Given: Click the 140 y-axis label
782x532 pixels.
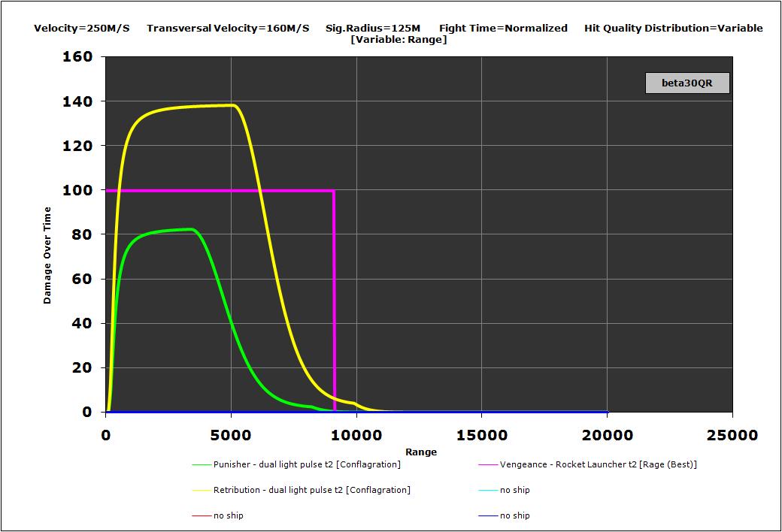Looking at the screenshot, I should coord(77,101).
